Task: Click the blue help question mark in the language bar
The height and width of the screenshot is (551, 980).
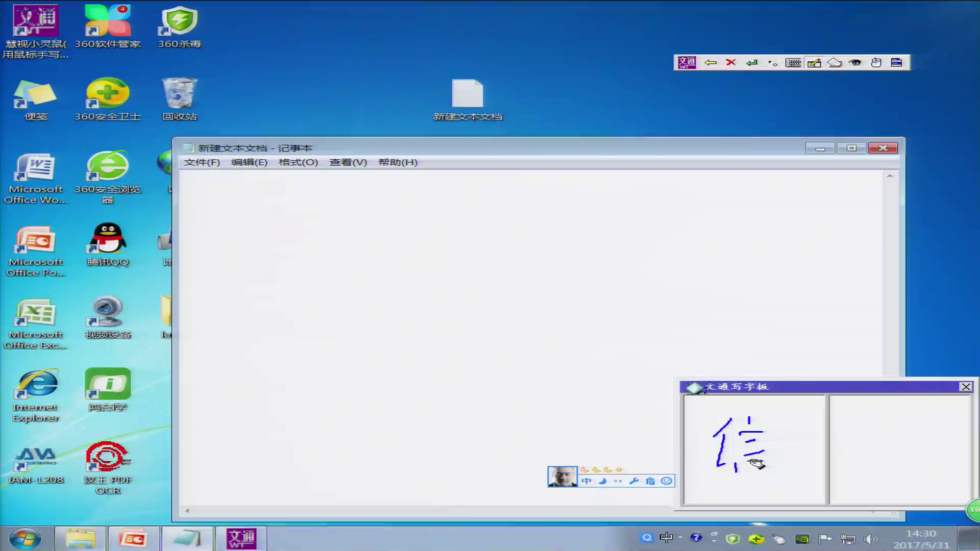Action: click(x=696, y=537)
